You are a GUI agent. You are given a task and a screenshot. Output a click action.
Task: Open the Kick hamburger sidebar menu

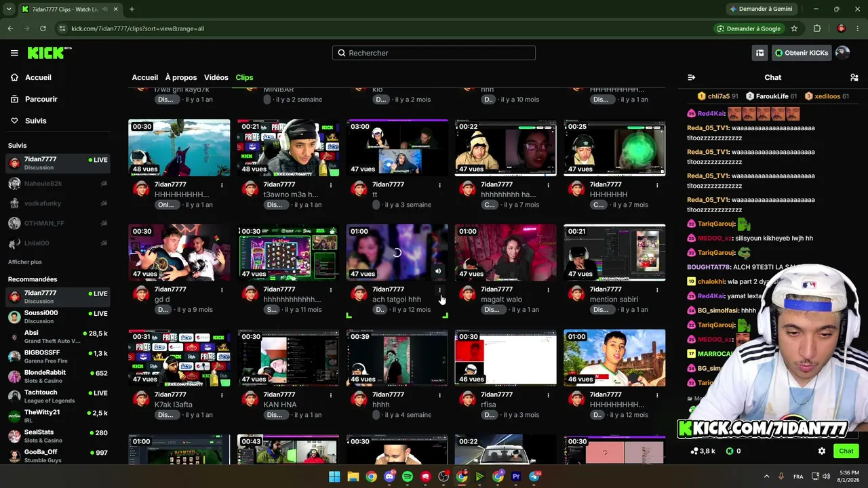click(x=14, y=53)
